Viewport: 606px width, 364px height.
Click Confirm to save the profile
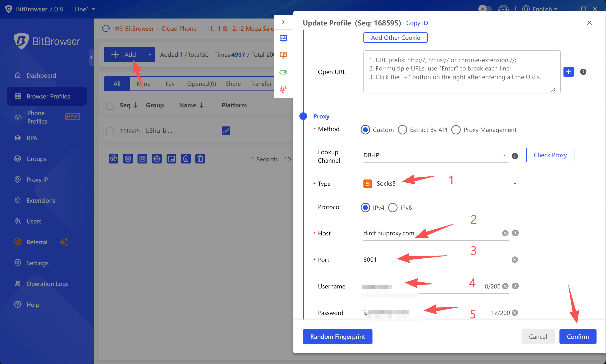point(578,336)
